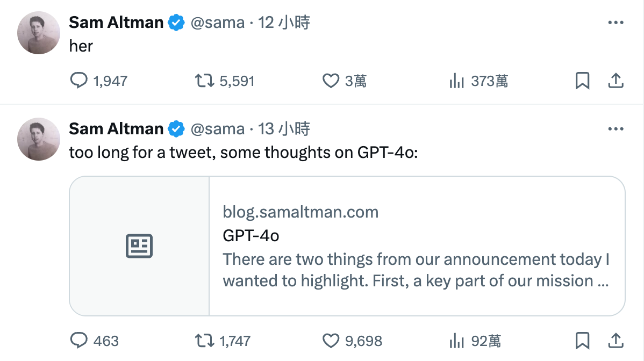The image size is (644, 361).
Task: Share the GPT-4o thoughts tweet
Action: 615,341
